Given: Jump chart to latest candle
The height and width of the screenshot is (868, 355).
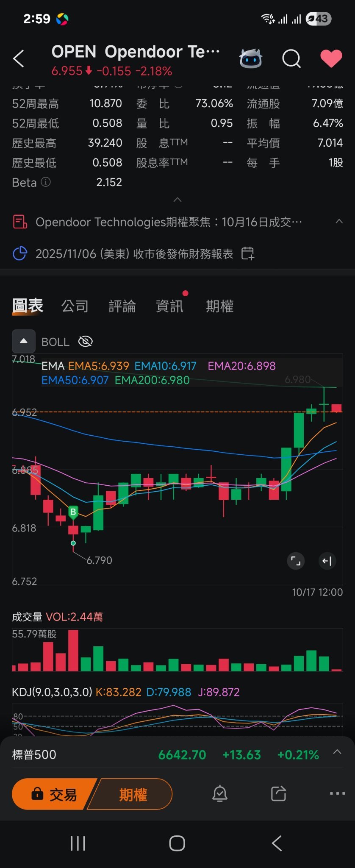Looking at the screenshot, I should click(x=327, y=561).
